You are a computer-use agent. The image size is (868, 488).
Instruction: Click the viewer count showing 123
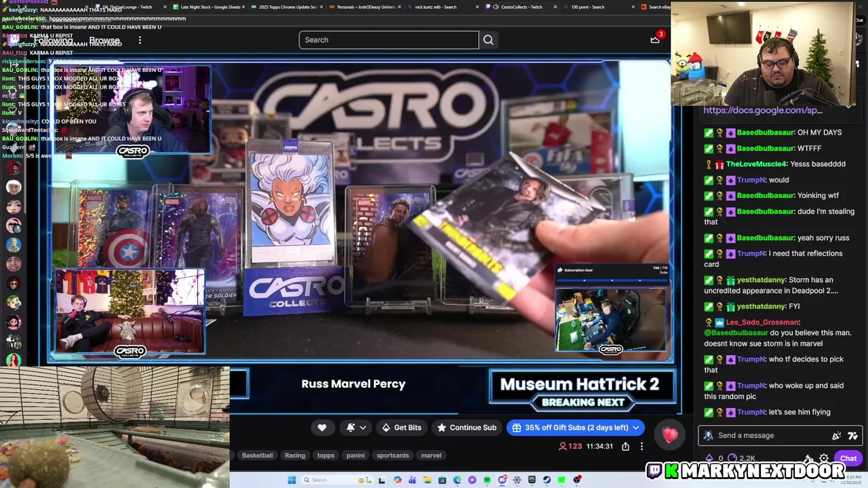(570, 446)
